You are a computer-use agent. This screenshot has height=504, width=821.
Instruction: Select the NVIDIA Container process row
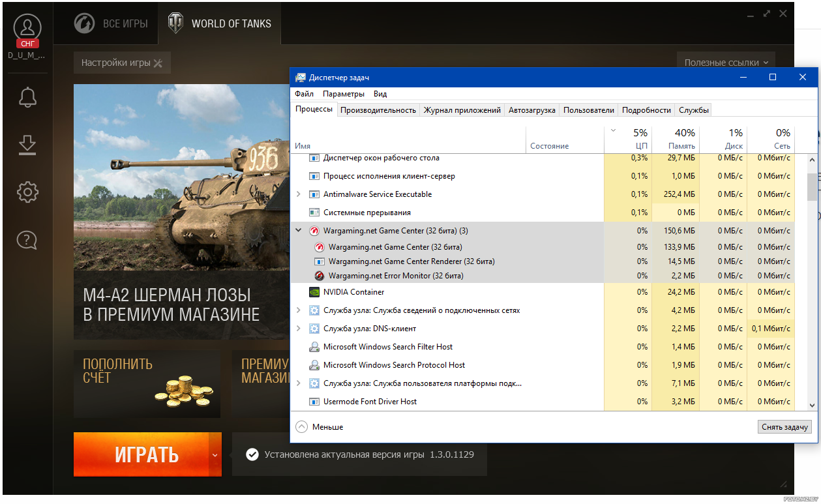(543, 292)
